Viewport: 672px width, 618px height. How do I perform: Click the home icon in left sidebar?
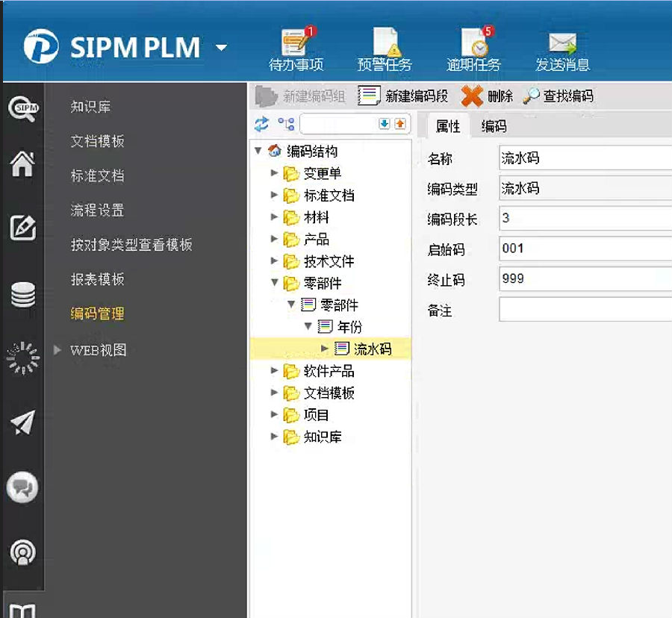[x=22, y=164]
